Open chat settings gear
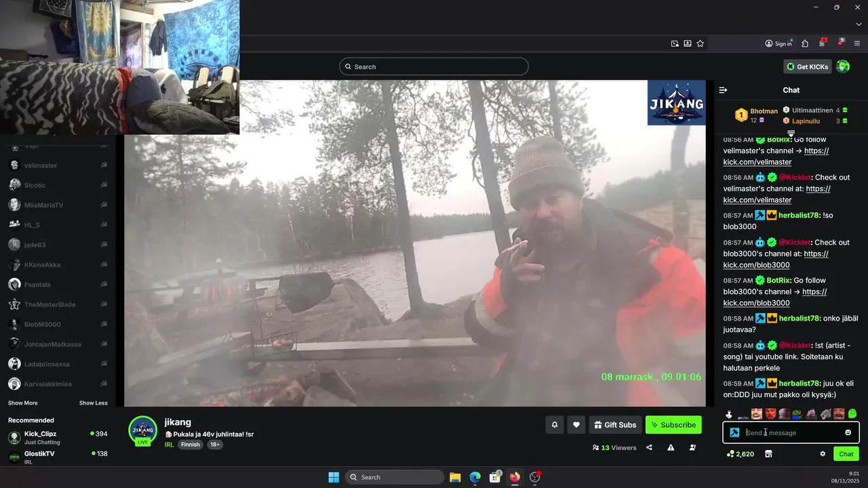The height and width of the screenshot is (488, 868). point(823,454)
